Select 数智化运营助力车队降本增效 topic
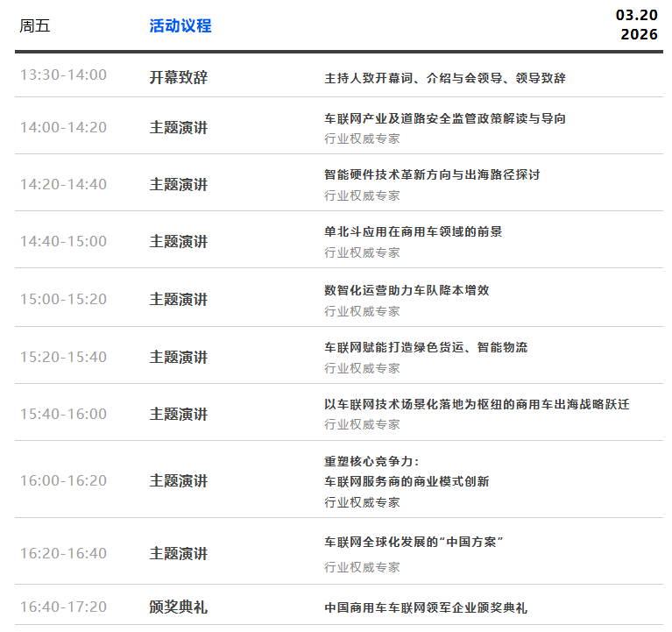 413,290
